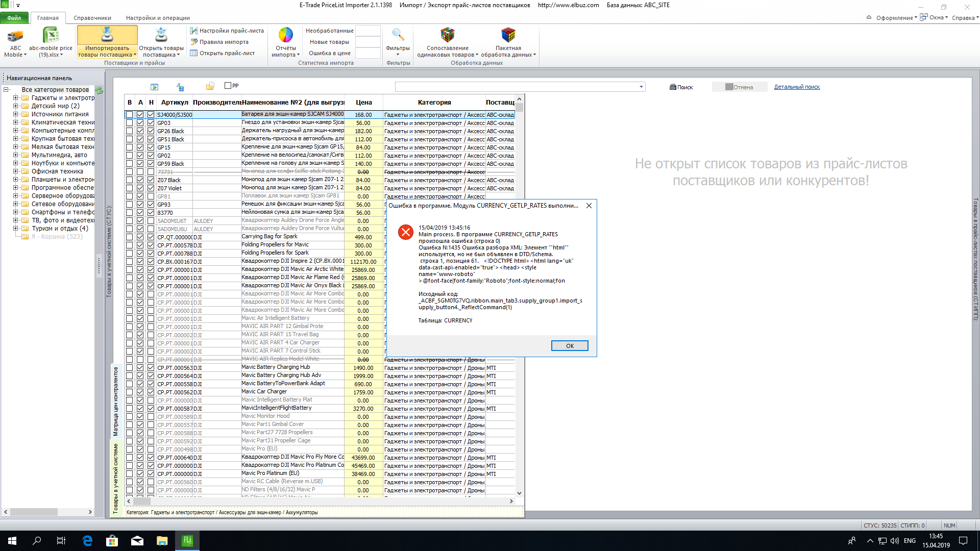
Task: Toggle column А checkbox for CP.PT.000640 row
Action: tap(140, 458)
